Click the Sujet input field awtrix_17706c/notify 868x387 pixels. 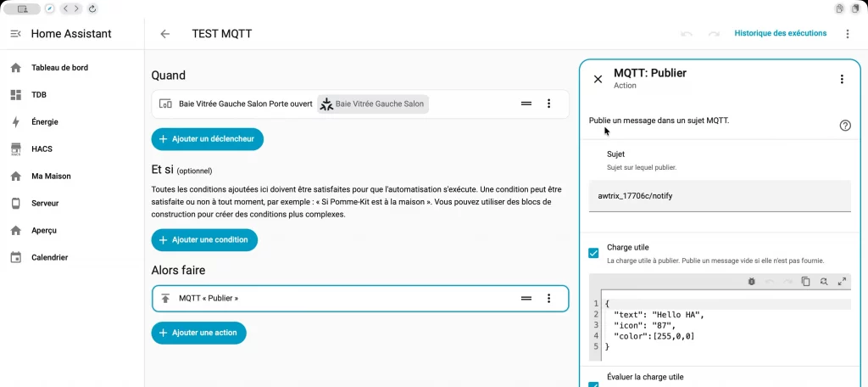click(720, 196)
